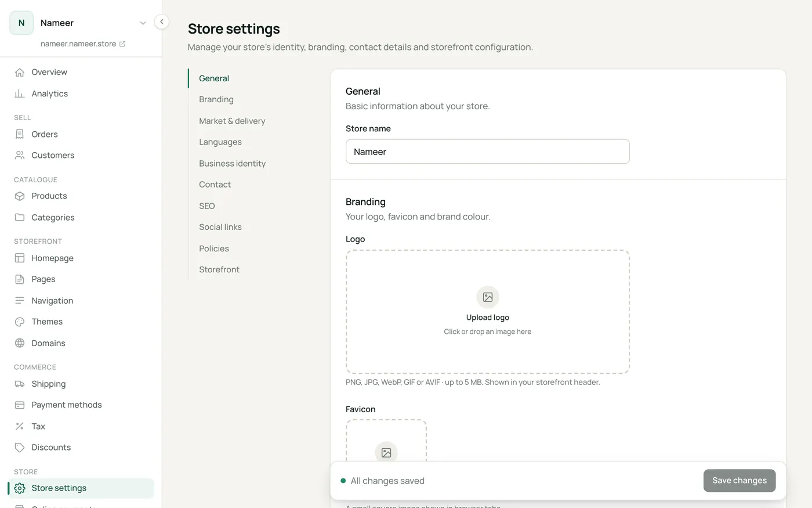Click the Discounts tag icon
The image size is (812, 508).
(20, 448)
